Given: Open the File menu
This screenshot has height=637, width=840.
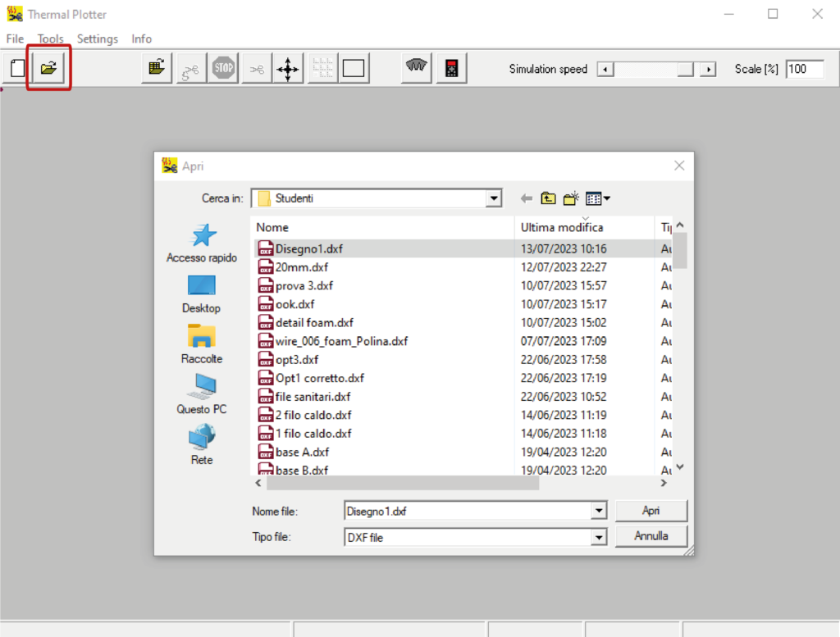Looking at the screenshot, I should 15,39.
